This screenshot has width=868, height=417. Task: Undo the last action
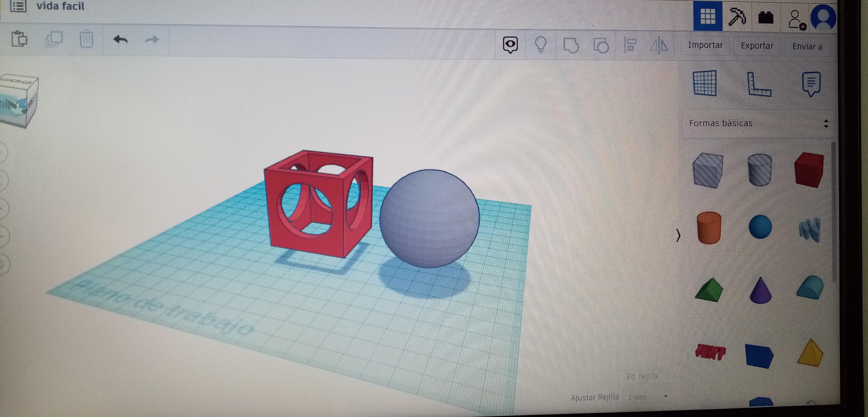point(121,40)
